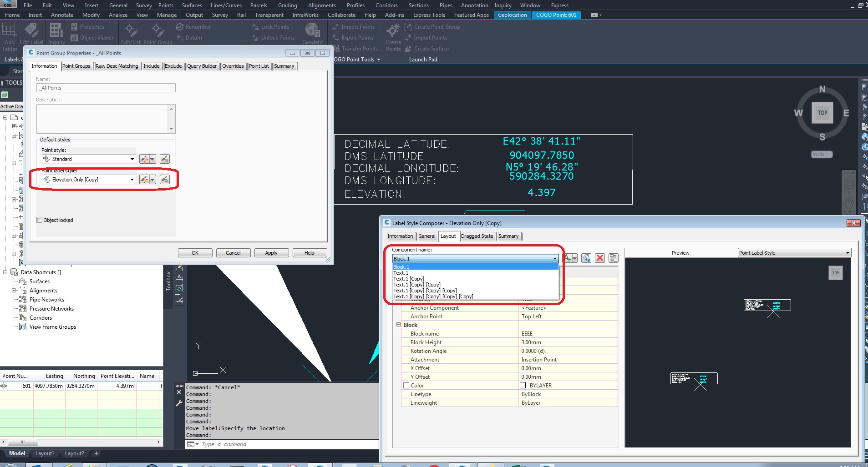This screenshot has width=868, height=467.
Task: Collapse the Block property group
Action: coord(398,325)
